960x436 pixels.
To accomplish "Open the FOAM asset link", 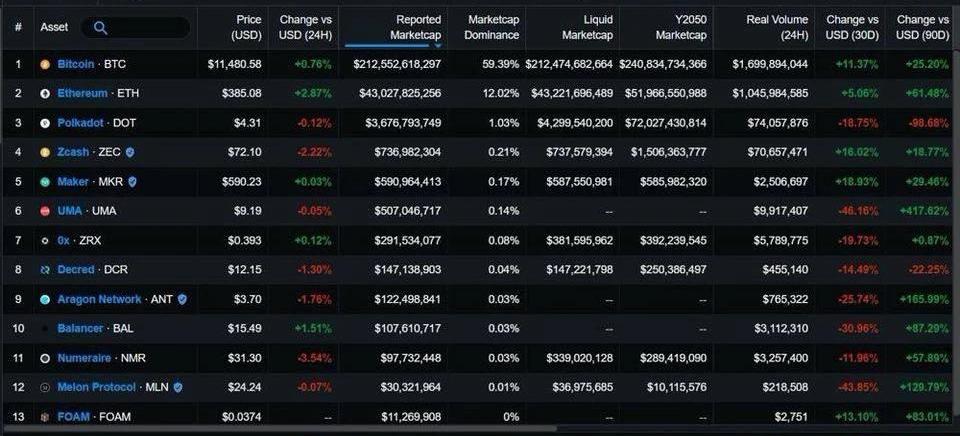I will pos(73,417).
